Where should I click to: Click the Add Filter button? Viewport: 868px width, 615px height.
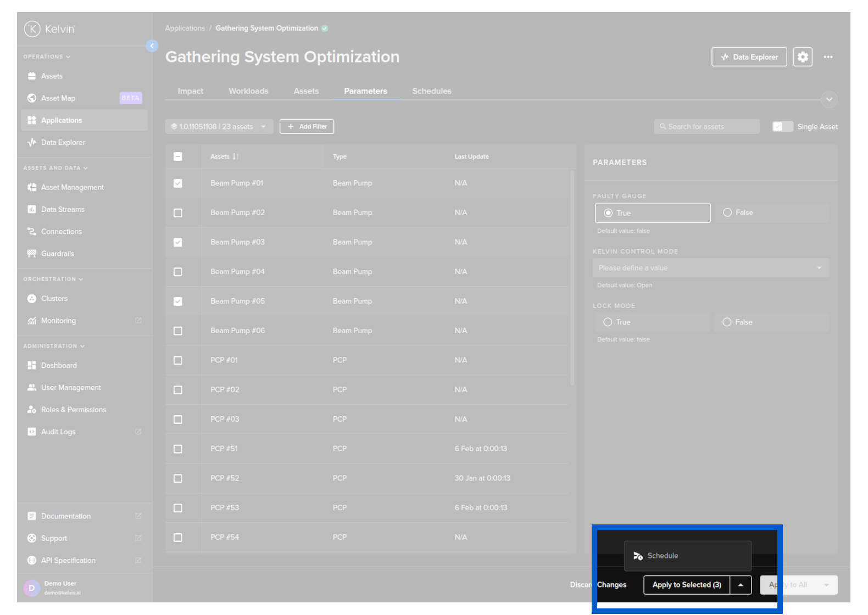pos(307,127)
